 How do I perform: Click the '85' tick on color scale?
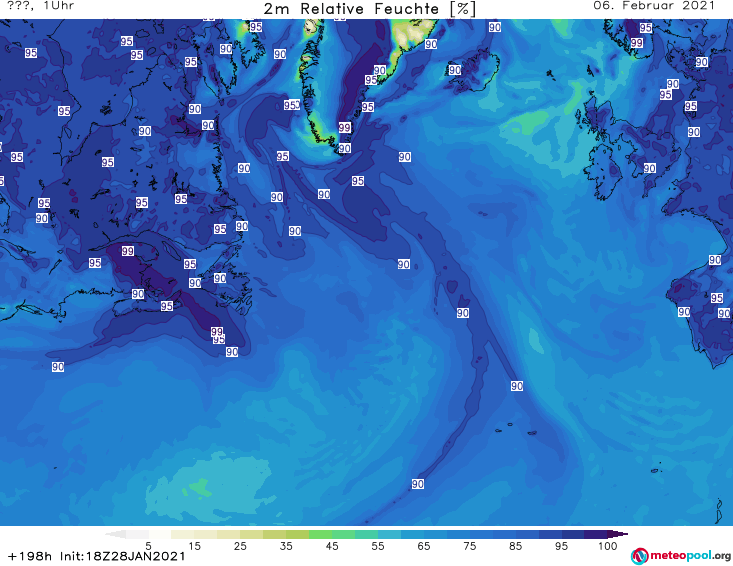click(515, 545)
